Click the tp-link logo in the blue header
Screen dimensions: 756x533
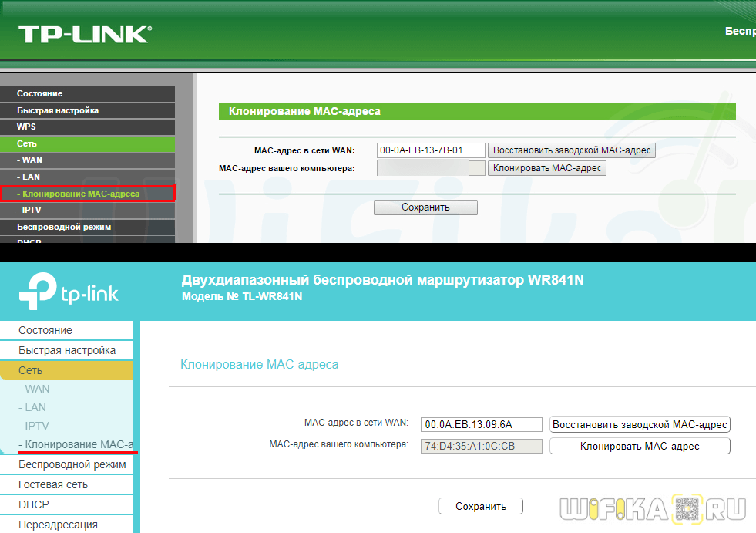coord(69,293)
